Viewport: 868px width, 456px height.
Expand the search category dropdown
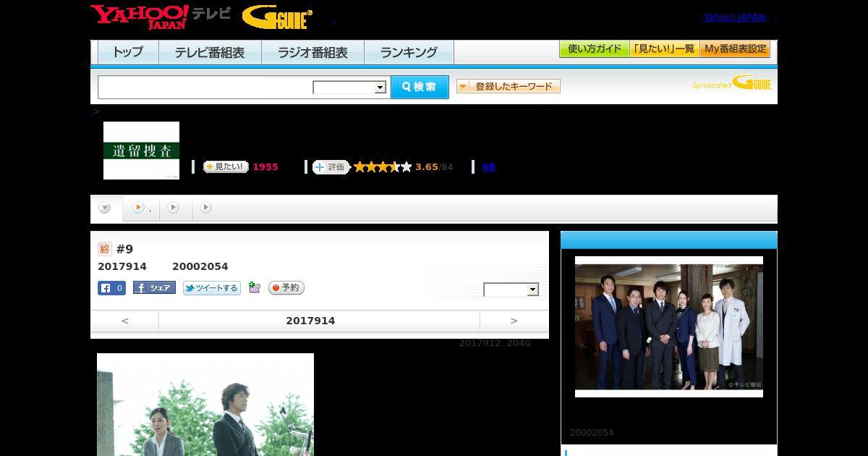tap(349, 88)
